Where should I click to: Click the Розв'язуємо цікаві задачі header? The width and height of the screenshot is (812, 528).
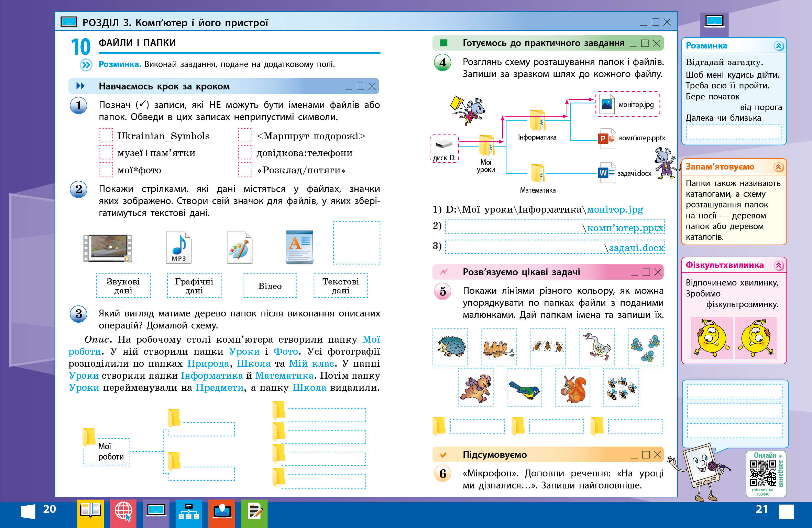point(521,272)
